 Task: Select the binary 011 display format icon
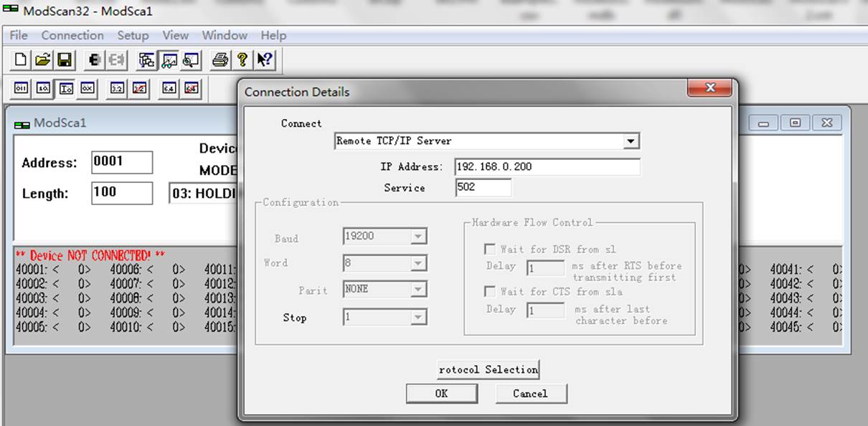[x=21, y=88]
